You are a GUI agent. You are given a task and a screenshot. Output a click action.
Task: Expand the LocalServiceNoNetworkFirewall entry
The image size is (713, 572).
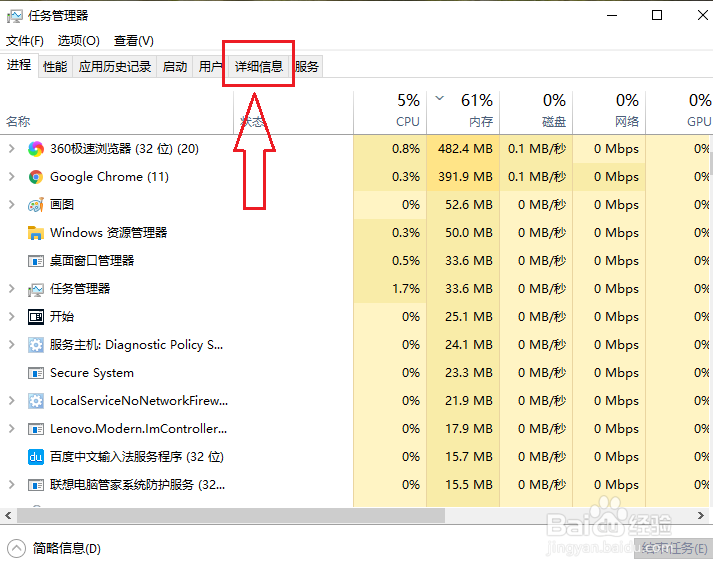click(x=12, y=401)
